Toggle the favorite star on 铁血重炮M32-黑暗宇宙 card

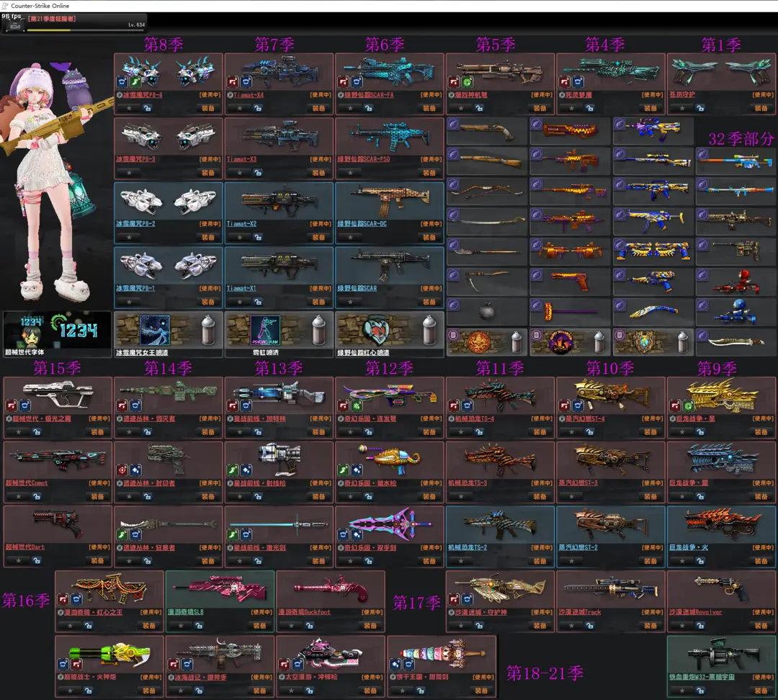pyautogui.click(x=683, y=690)
